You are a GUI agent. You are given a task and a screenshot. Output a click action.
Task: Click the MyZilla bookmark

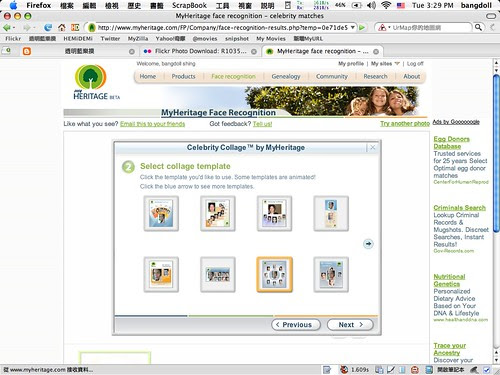(x=138, y=39)
